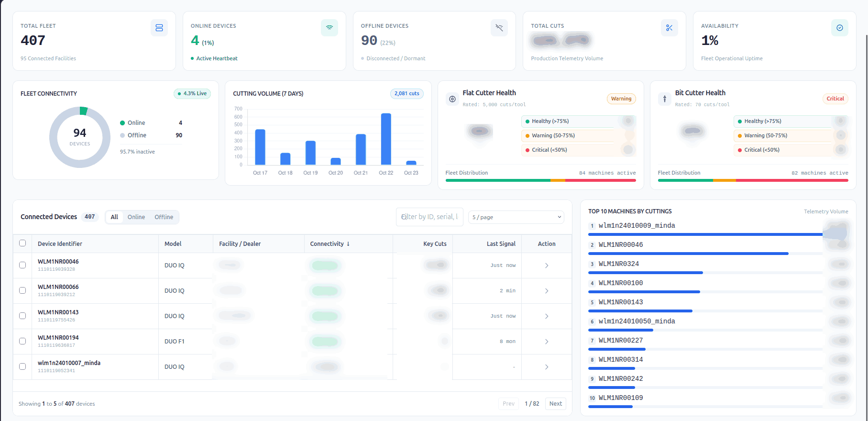868x421 pixels.
Task: Select checkbox for device WLM1NR00046
Action: [x=22, y=265]
